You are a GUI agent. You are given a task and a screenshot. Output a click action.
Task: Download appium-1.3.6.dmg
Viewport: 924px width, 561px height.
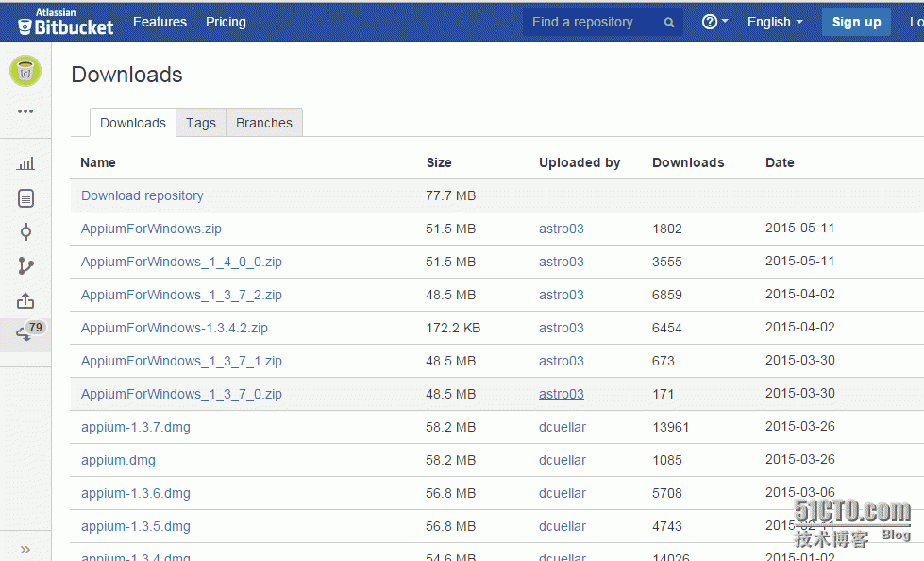pos(136,493)
